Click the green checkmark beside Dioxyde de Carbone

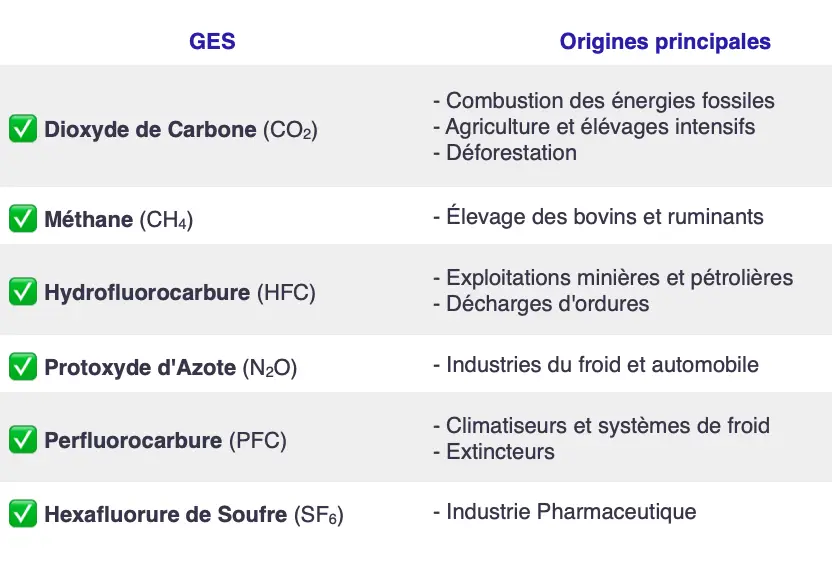tap(23, 129)
